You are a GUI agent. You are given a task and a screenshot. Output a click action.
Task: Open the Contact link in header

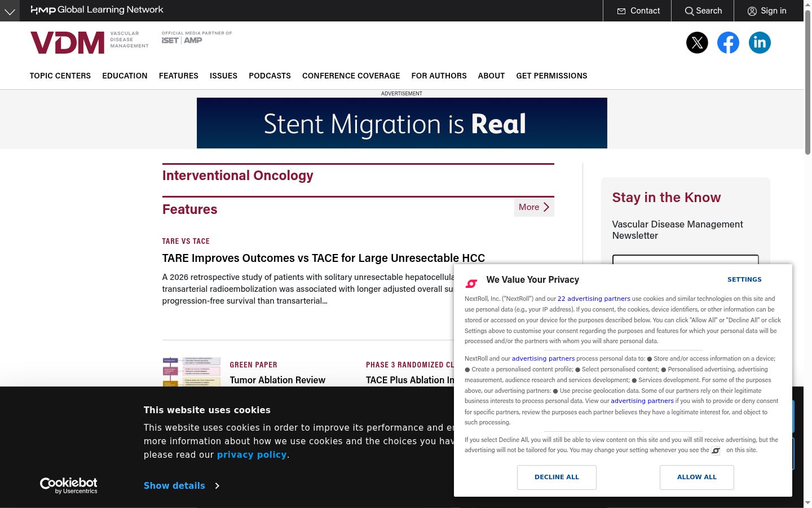coord(638,11)
